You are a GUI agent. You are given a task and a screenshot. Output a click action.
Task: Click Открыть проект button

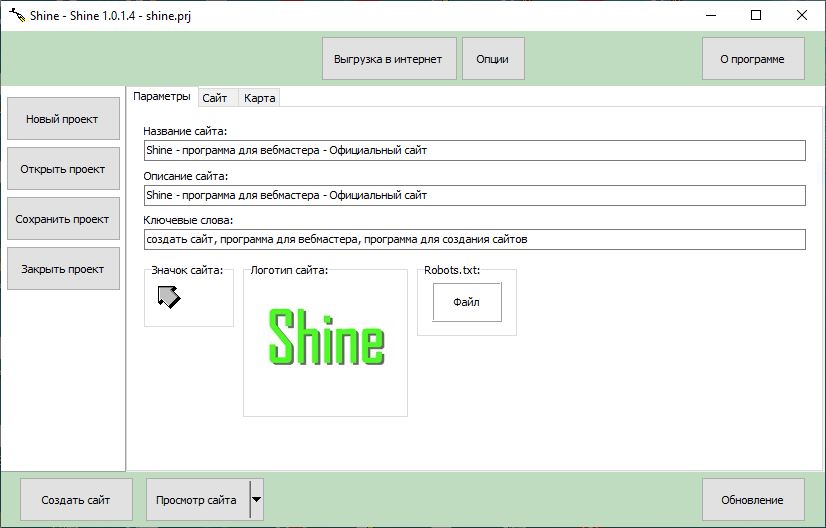point(62,169)
